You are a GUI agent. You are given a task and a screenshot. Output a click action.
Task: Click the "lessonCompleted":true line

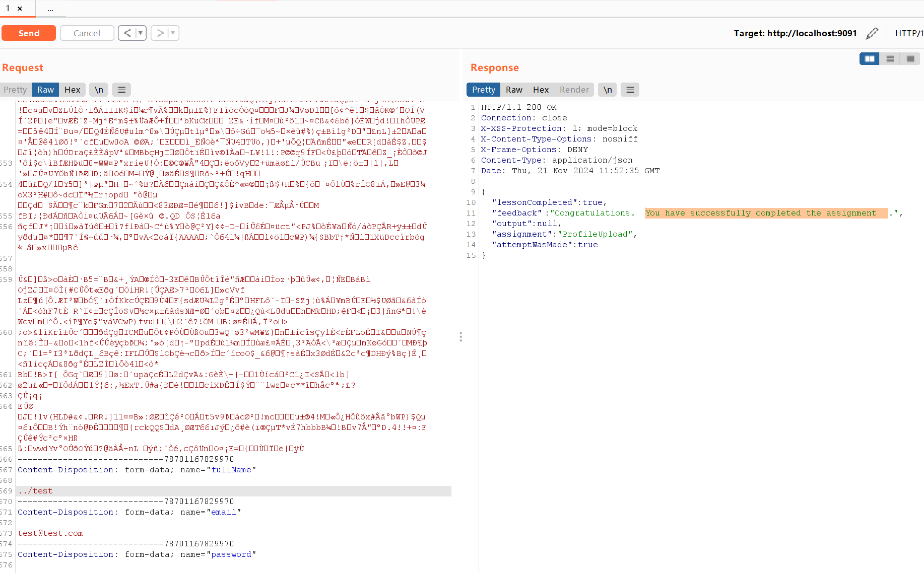[550, 202]
